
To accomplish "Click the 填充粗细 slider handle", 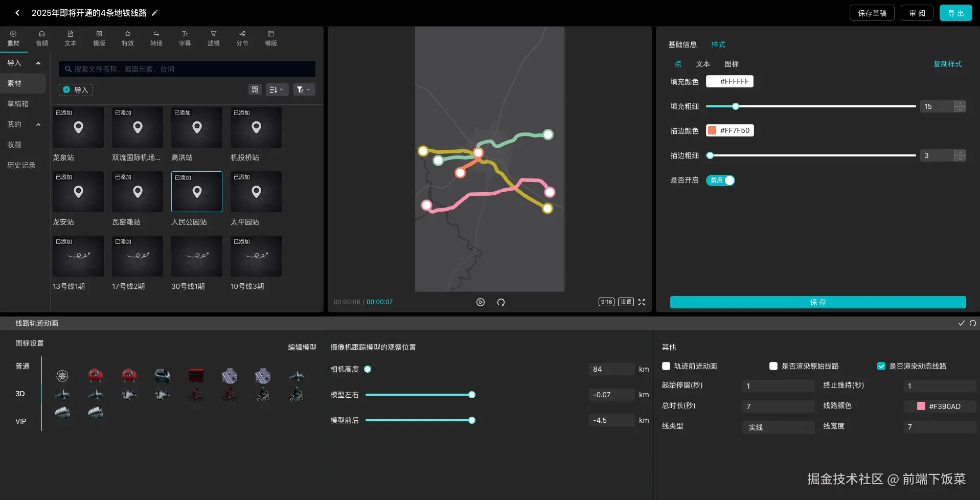I will [736, 106].
